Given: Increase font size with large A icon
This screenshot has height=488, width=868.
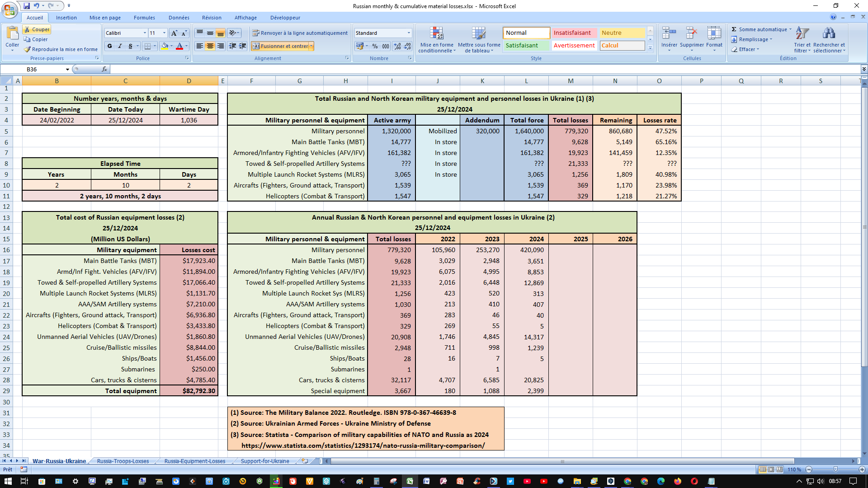Looking at the screenshot, I should point(174,33).
